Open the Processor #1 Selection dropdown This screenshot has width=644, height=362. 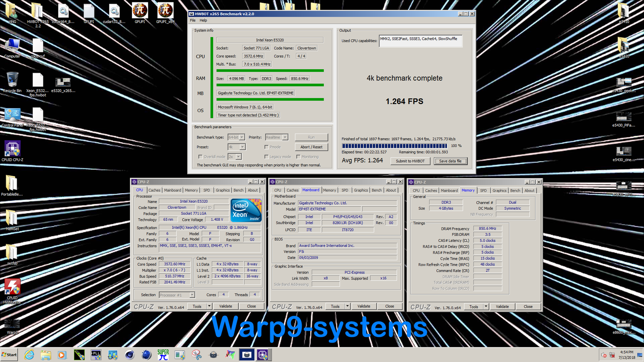tap(192, 295)
